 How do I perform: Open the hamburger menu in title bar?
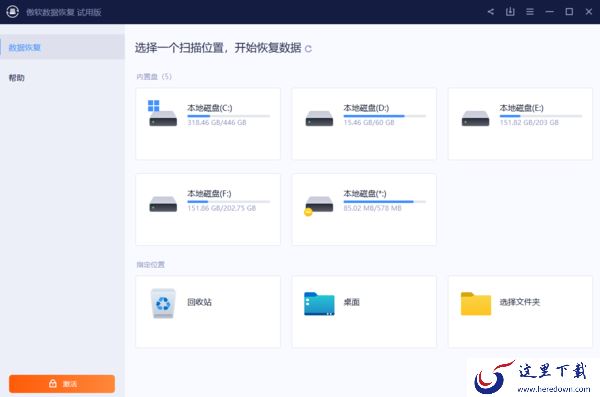pyautogui.click(x=530, y=12)
